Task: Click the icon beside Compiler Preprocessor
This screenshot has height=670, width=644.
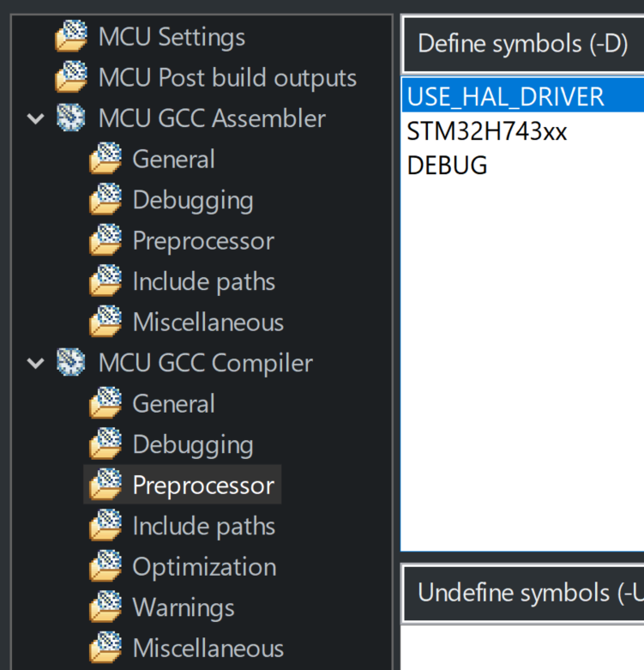Action: tap(106, 485)
